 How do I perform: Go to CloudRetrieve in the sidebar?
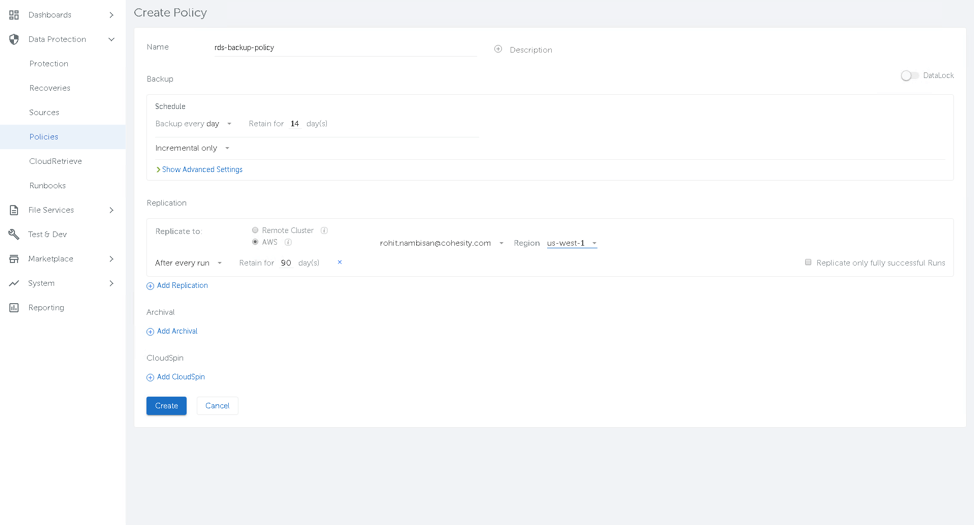coord(56,161)
